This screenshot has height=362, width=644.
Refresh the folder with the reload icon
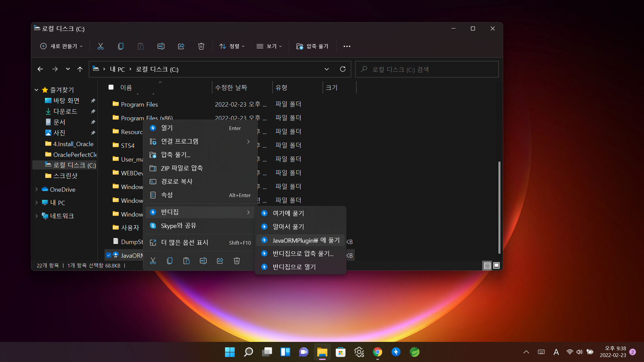tap(342, 69)
